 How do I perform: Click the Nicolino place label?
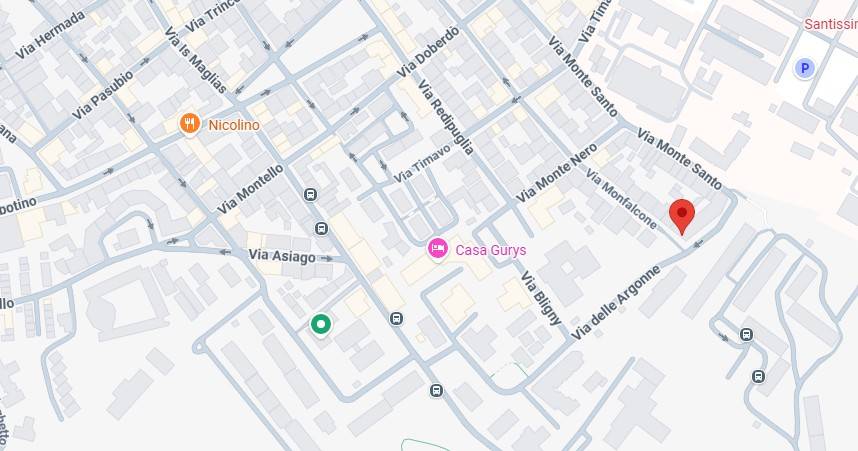234,125
